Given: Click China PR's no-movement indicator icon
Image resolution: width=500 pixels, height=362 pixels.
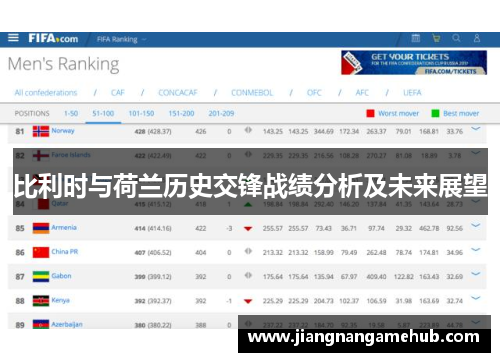Looking at the screenshot, I should [248, 251].
